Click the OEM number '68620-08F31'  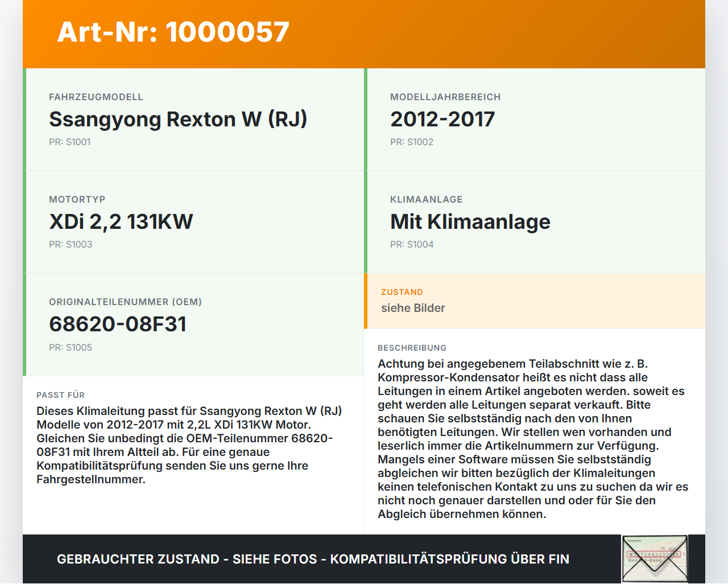point(118,324)
